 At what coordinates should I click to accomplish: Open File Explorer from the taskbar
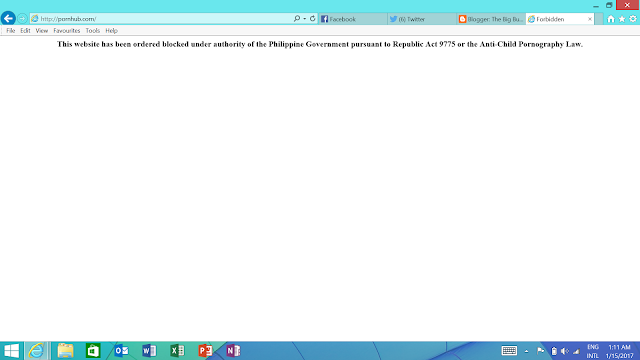[65, 351]
